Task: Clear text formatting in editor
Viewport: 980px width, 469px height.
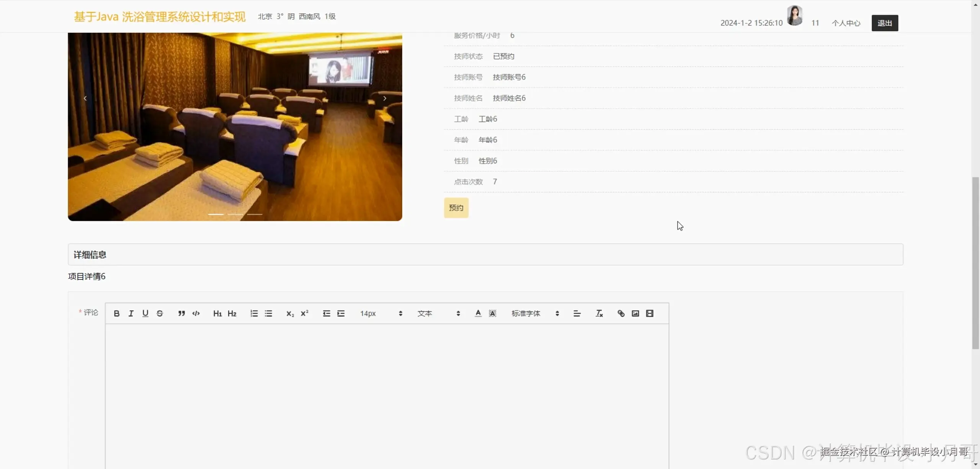Action: (599, 313)
